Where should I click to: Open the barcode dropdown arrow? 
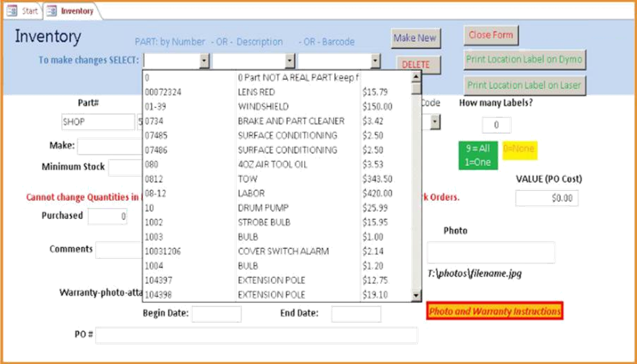375,61
